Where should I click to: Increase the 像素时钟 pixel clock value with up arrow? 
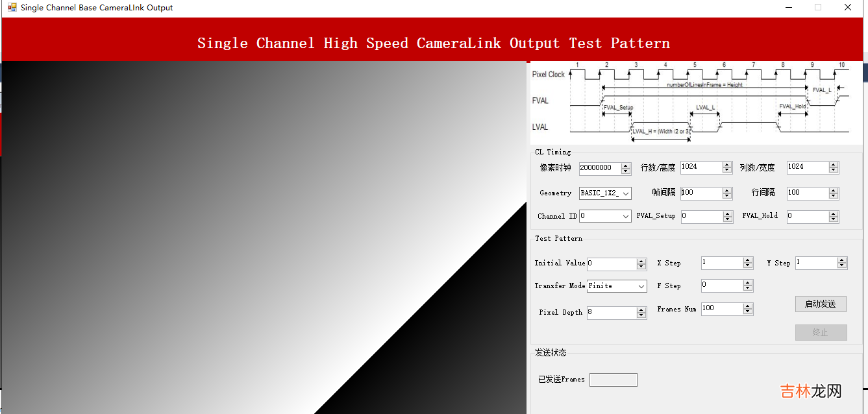coord(626,166)
